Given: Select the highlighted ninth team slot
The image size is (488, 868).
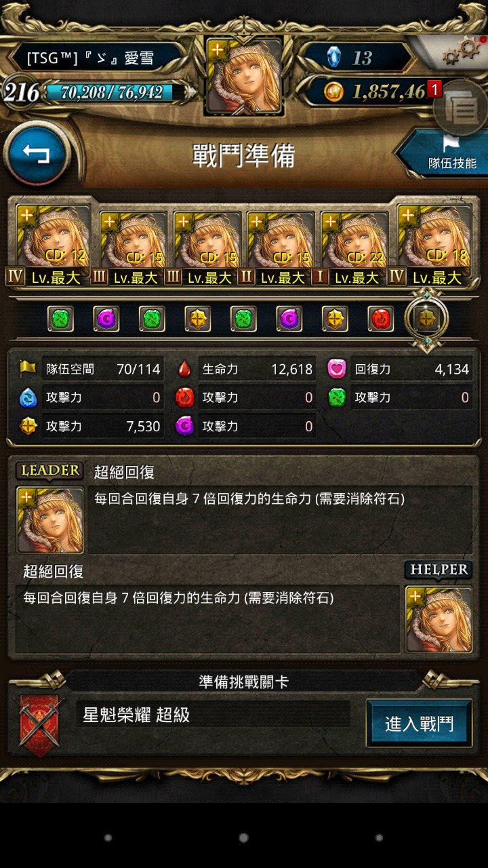Looking at the screenshot, I should click(x=426, y=319).
